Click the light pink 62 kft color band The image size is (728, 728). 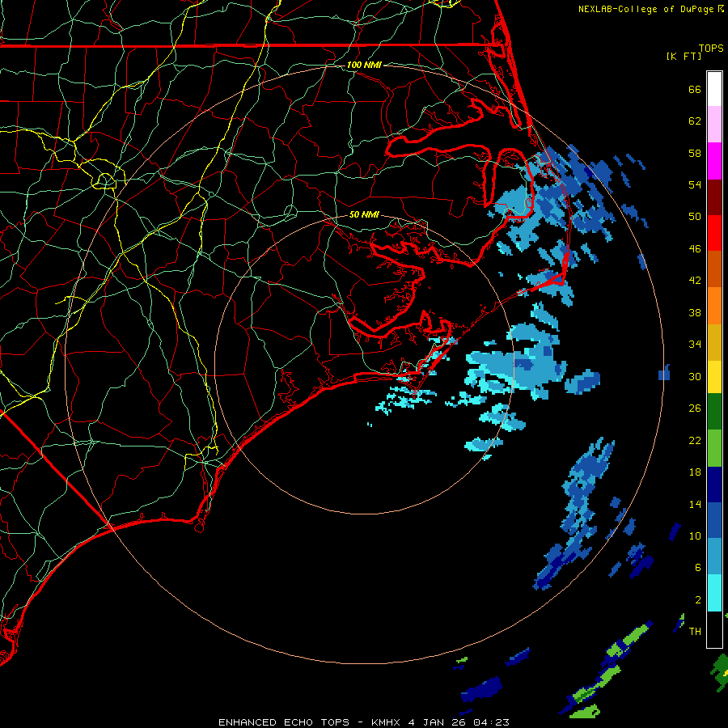714,124
